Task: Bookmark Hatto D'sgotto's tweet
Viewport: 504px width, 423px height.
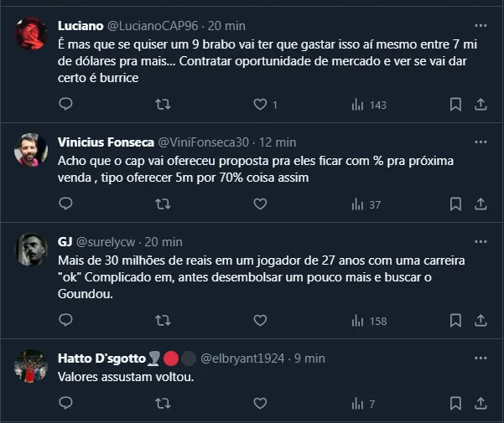Action: tap(455, 405)
